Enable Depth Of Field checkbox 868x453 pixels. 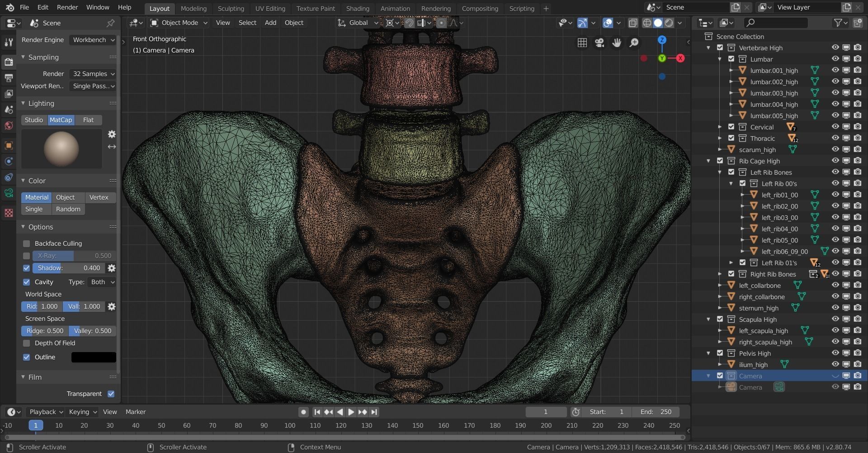[27, 343]
